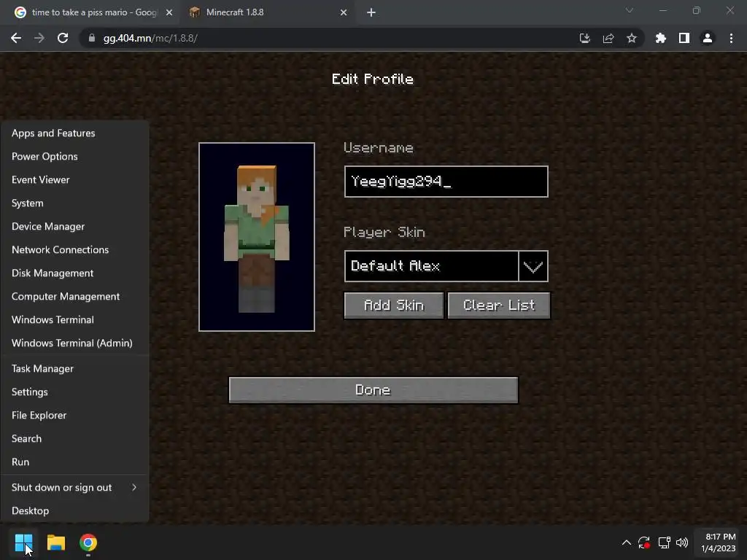Open Settings from the menu
The image size is (747, 560).
click(x=75, y=392)
